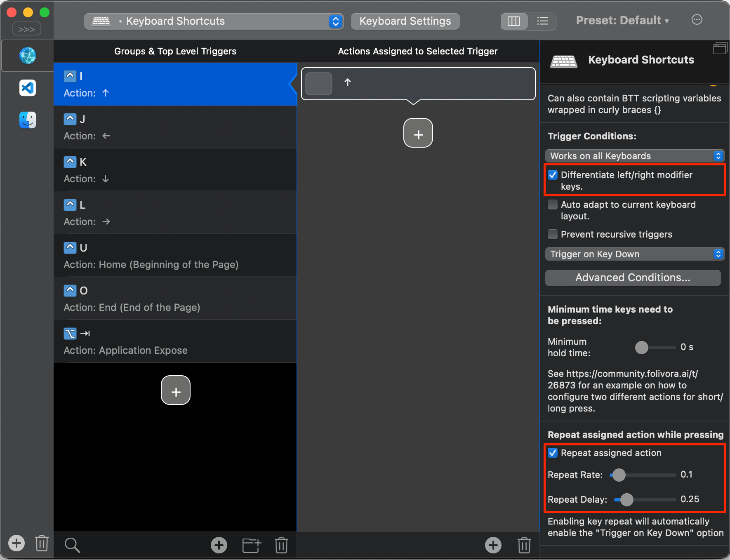Toggle Differentiate left/right modifier keys

[553, 175]
